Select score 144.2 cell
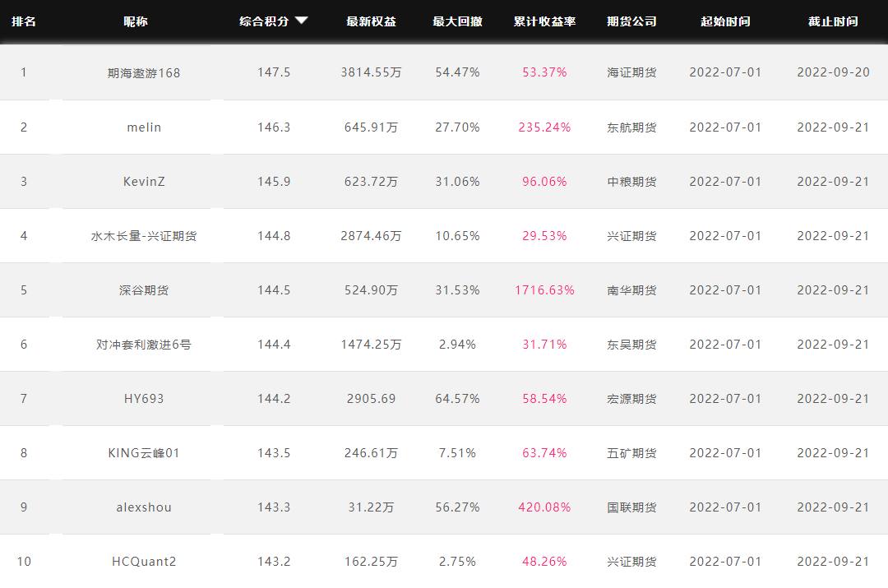This screenshot has height=588, width=888. pyautogui.click(x=274, y=399)
